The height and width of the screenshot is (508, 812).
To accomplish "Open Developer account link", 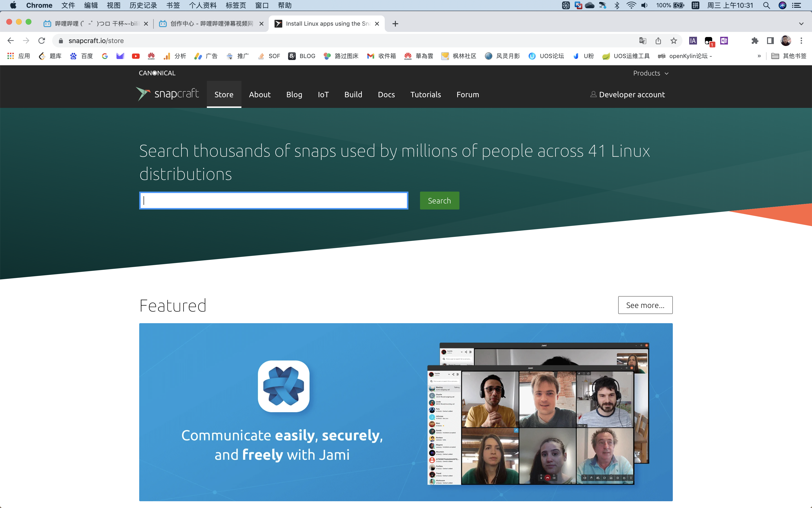I will (x=627, y=94).
